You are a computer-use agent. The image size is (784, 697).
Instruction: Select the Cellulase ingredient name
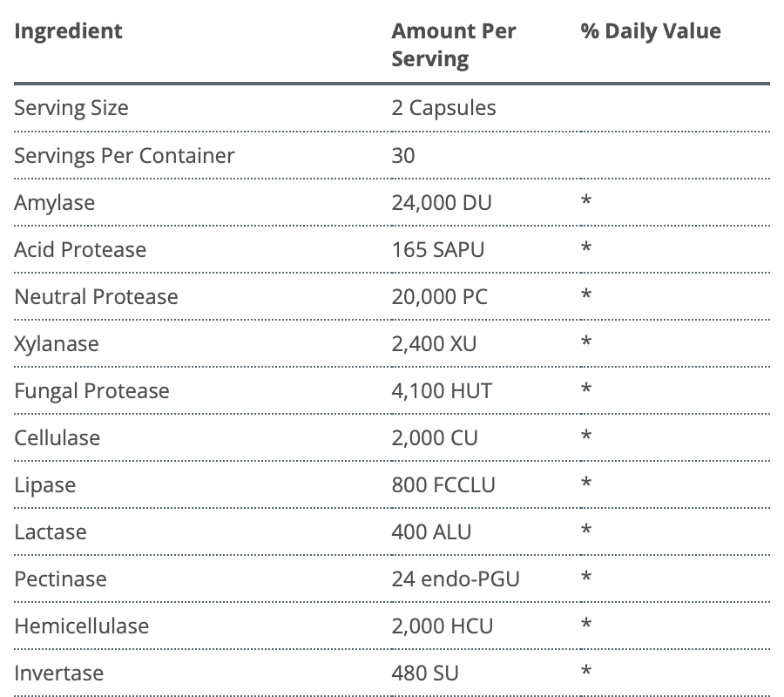pyautogui.click(x=57, y=437)
